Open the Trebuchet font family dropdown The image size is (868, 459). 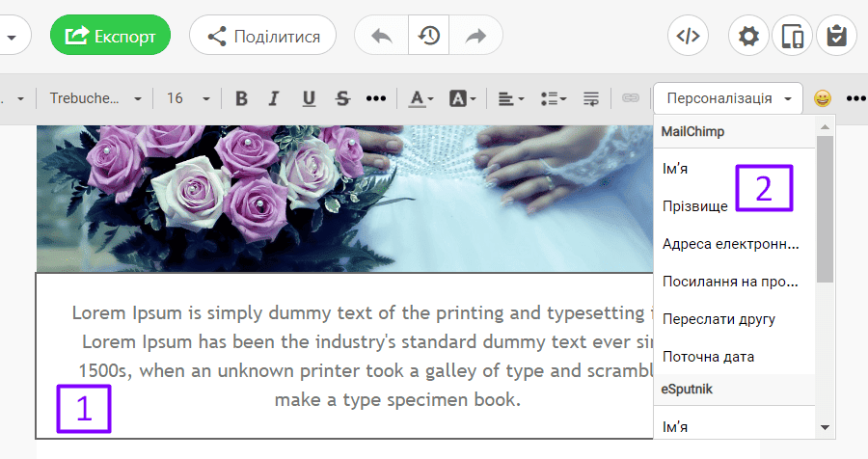(x=95, y=98)
